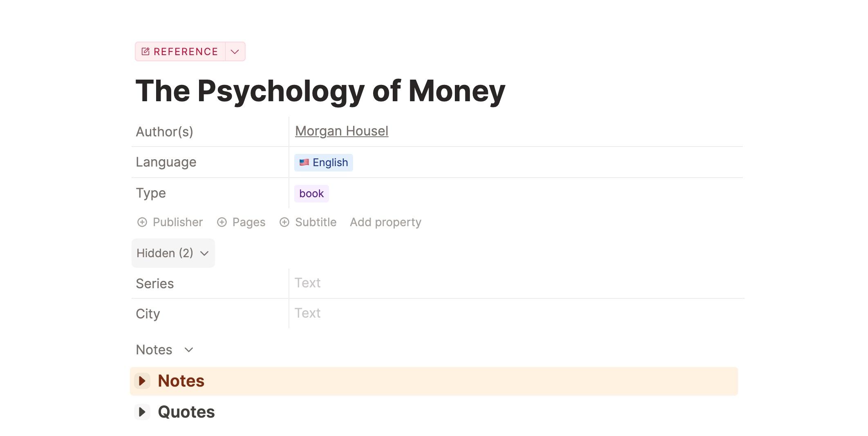Image resolution: width=868 pixels, height=436 pixels.
Task: Select the English language tag
Action: click(x=324, y=162)
